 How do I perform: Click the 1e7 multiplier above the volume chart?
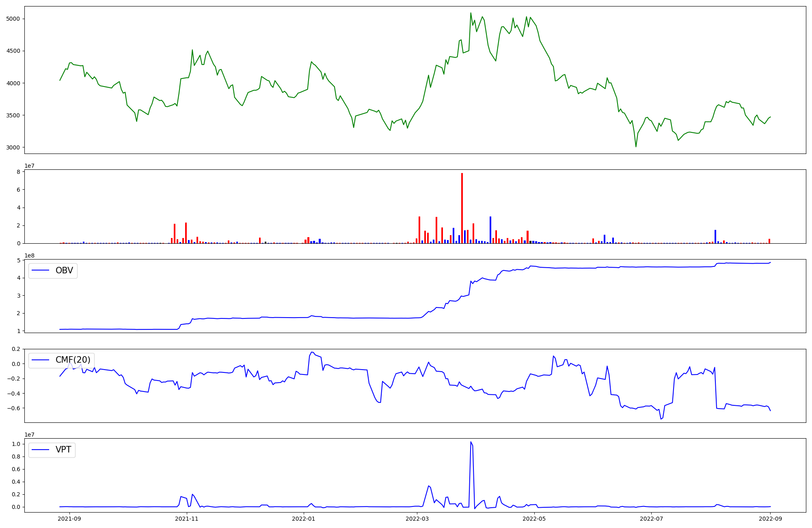(29, 166)
